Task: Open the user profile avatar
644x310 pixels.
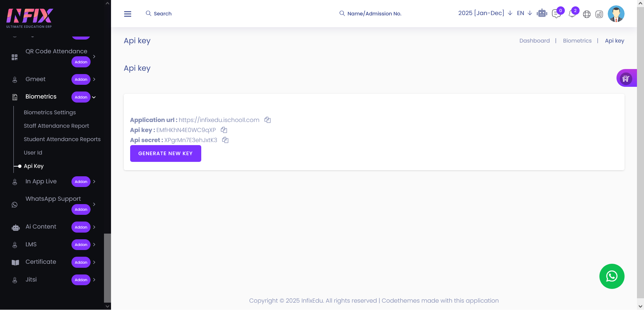Action: pos(616,14)
